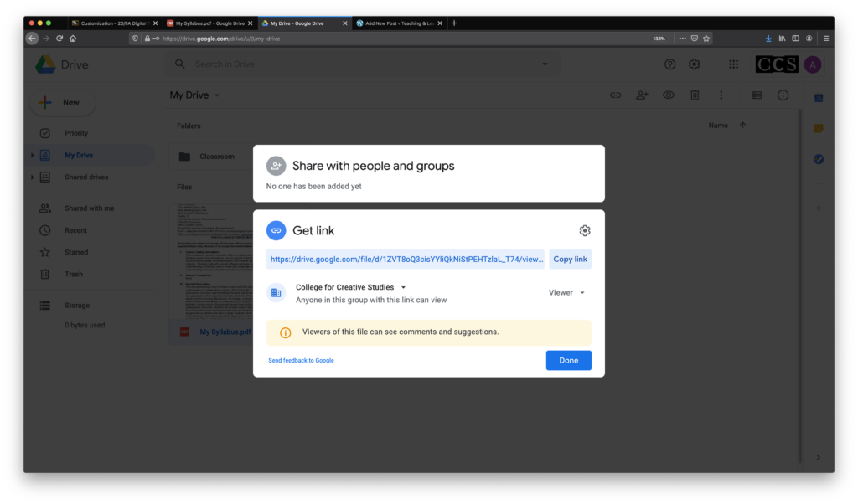Click the shareable link URL field
Image resolution: width=858 pixels, height=504 pixels.
click(406, 260)
